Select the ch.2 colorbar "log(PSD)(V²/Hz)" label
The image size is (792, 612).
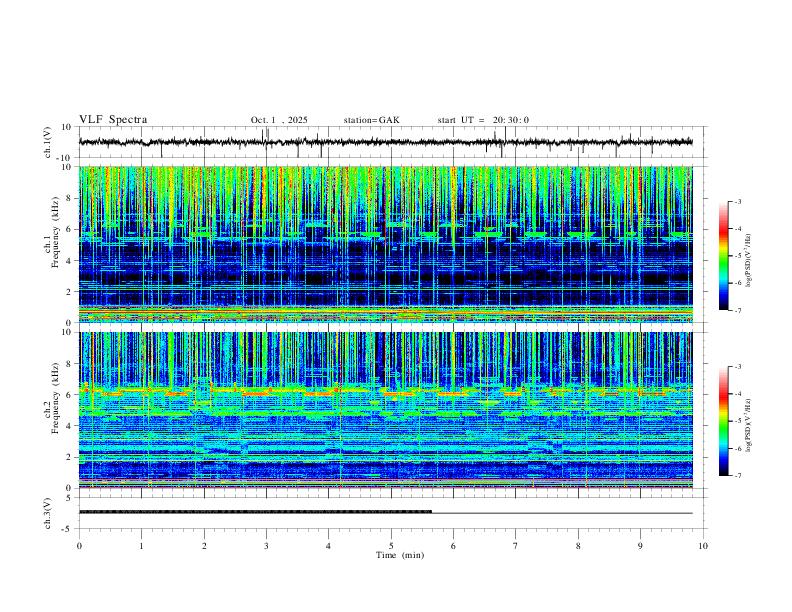click(x=749, y=426)
